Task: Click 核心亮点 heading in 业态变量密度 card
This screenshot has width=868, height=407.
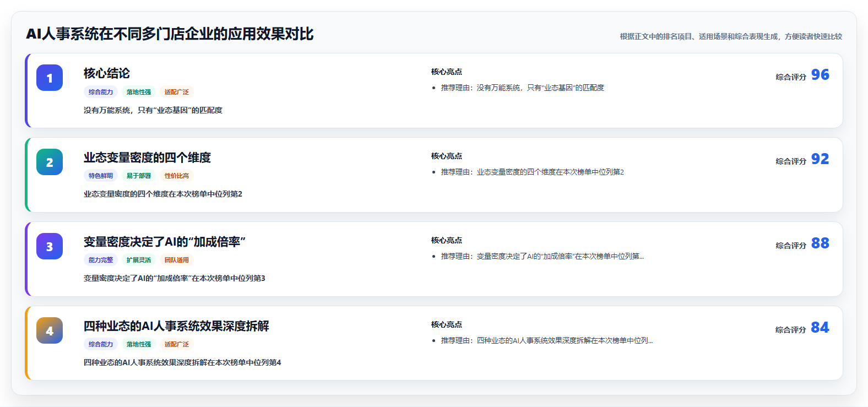Action: (x=447, y=156)
